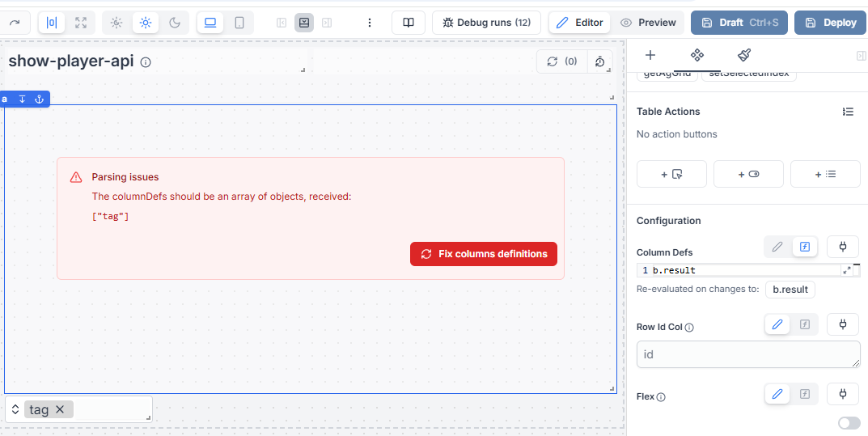Click Fix columns definitions button
The height and width of the screenshot is (436, 868).
pyautogui.click(x=484, y=254)
